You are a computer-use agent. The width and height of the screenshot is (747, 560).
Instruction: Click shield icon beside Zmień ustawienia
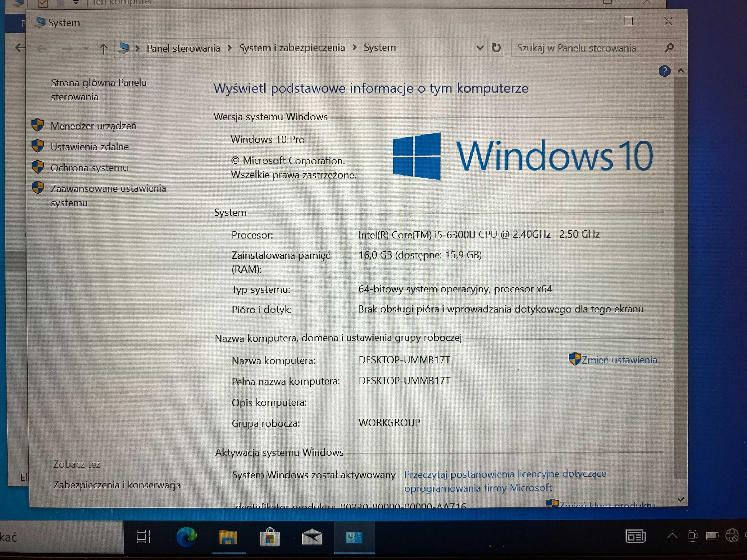(x=575, y=359)
